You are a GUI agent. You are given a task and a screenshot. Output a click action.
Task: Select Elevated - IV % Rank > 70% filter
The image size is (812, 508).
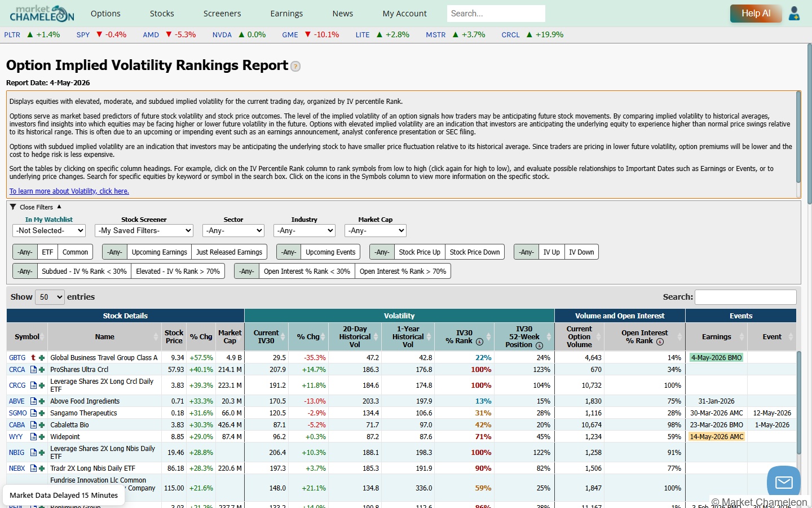tap(178, 271)
